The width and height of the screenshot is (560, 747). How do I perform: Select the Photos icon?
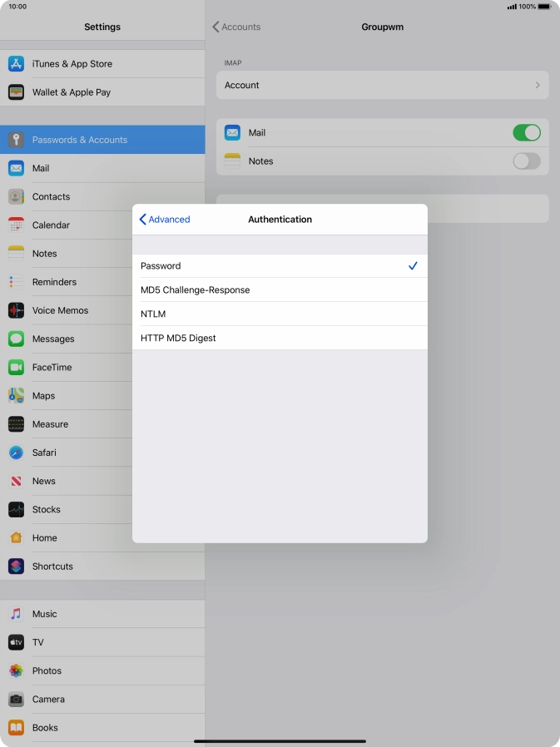click(x=16, y=670)
